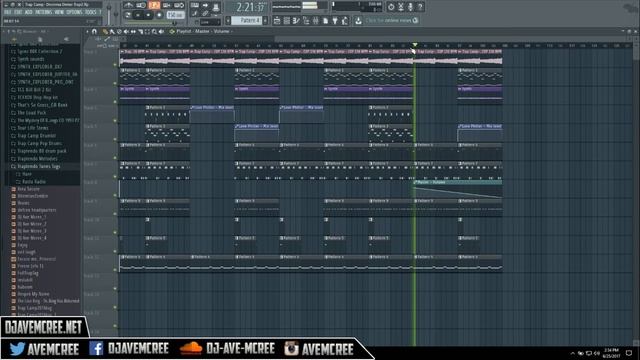Viewport: 640px width, 360px height.
Task: Toggle playlist snap magnet icon
Action: tap(94, 31)
